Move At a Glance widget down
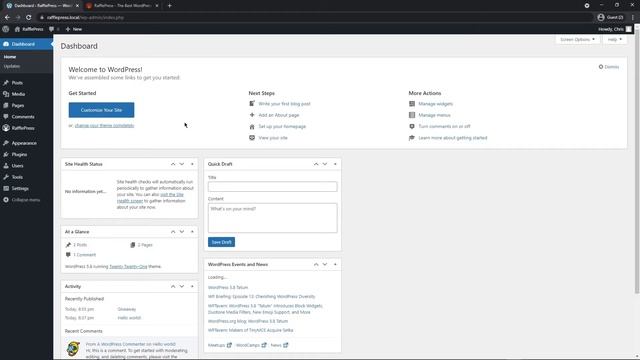640x360 pixels. 182,232
